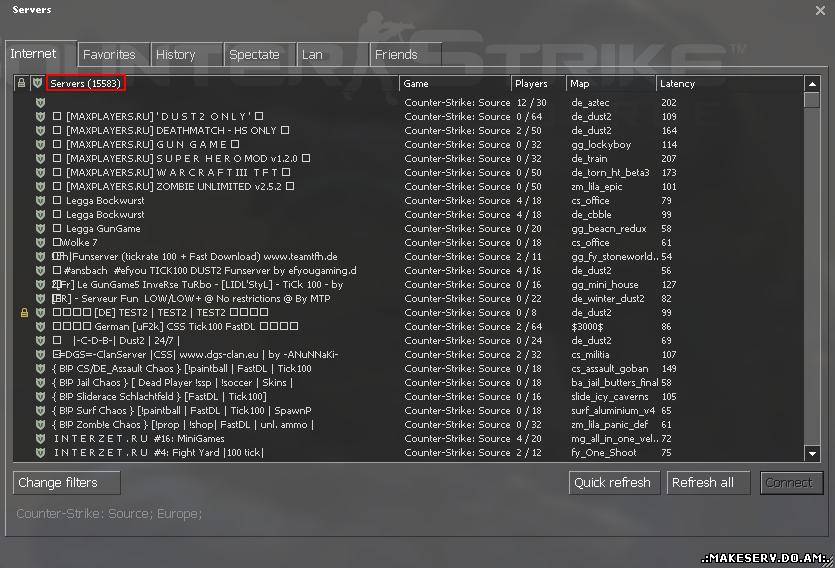
Task: Click the shield icon on the de_aztec row
Action: [x=40, y=102]
